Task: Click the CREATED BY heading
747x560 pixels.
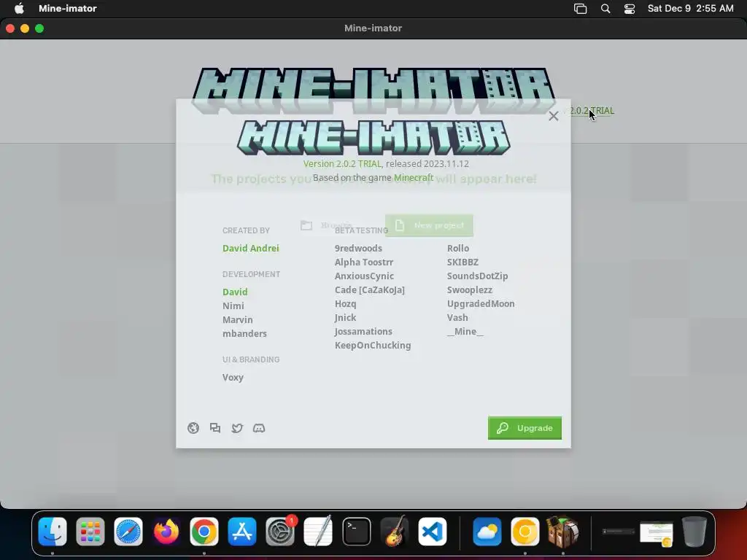Action: coord(246,230)
